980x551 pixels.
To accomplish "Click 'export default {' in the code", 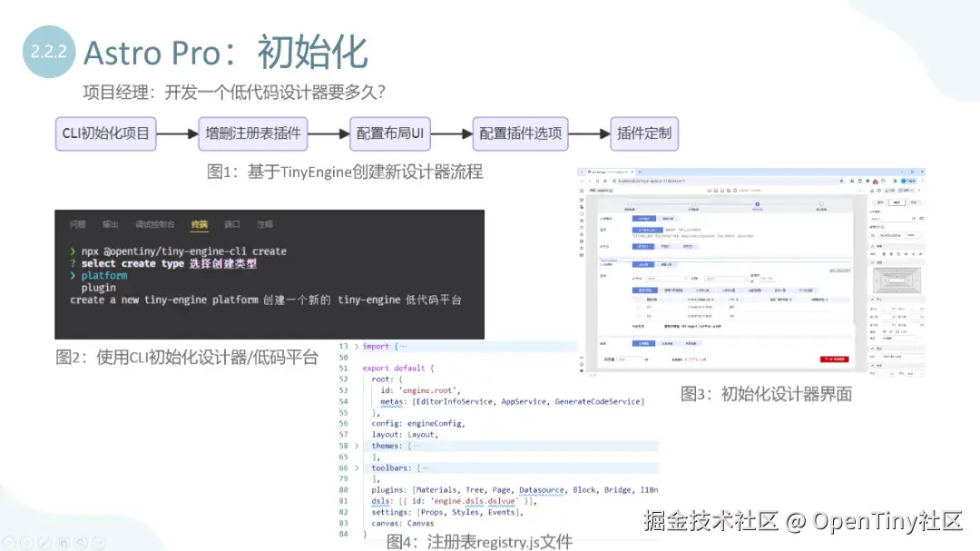I will coord(398,369).
